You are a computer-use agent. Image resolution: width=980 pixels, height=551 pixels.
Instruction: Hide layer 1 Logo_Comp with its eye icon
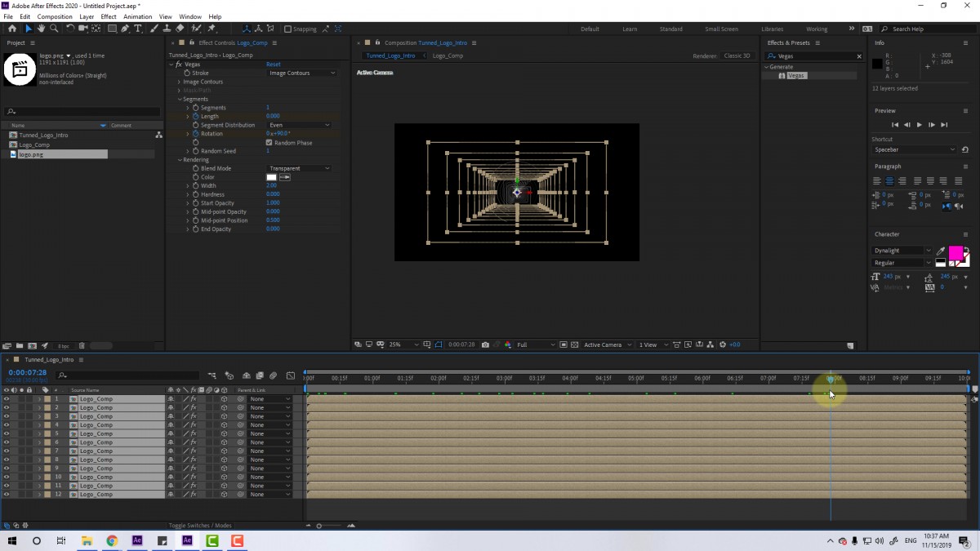click(7, 398)
